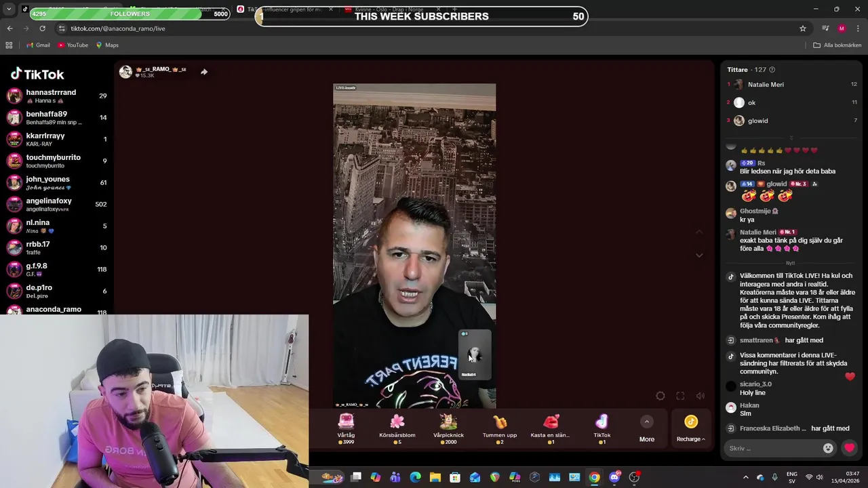
Task: Open the Maps bookmark
Action: [x=107, y=45]
